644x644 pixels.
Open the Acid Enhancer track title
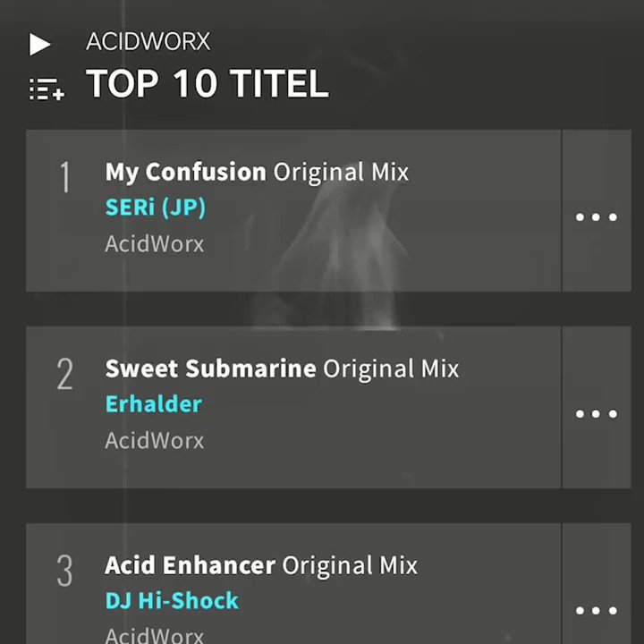(x=191, y=565)
